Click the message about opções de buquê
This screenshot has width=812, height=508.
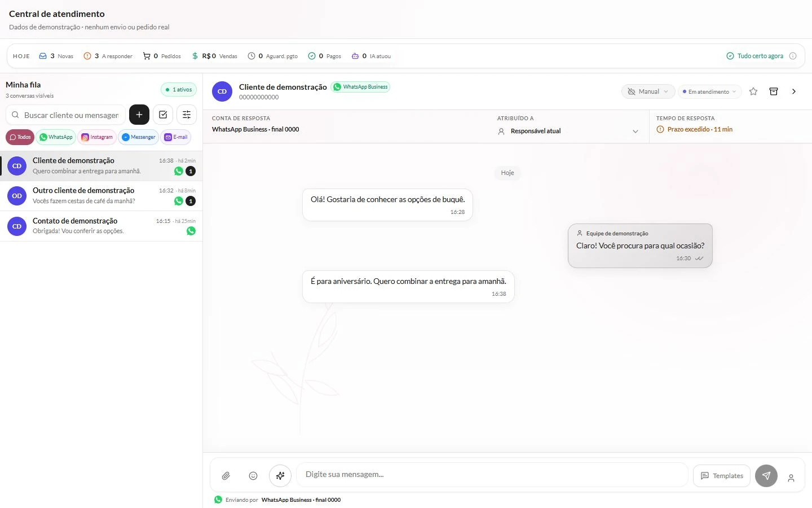point(387,205)
